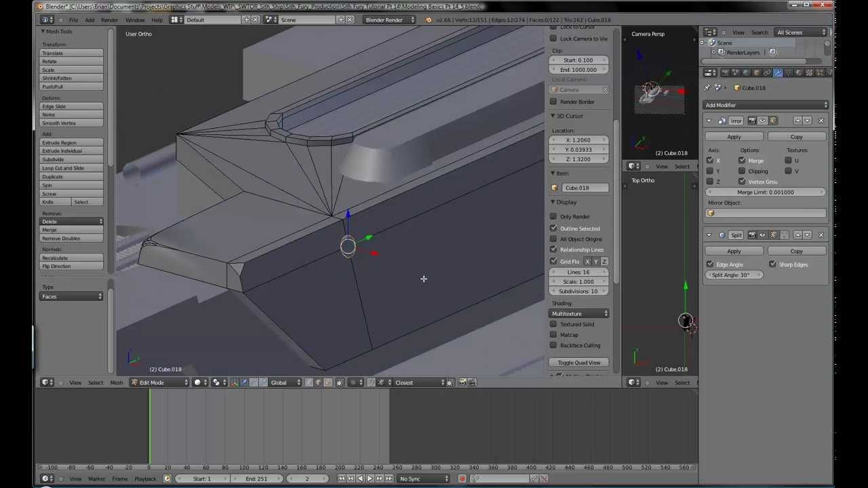The width and height of the screenshot is (868, 488).
Task: Open the Help menu
Action: [157, 20]
